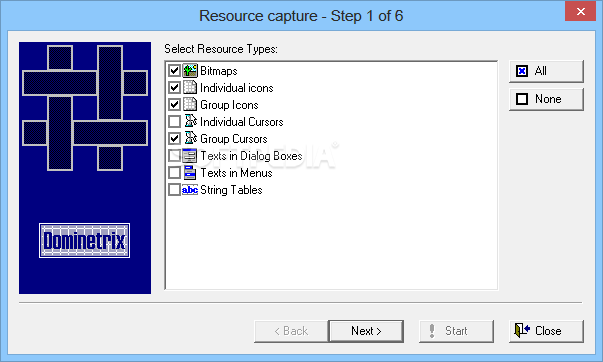The width and height of the screenshot is (603, 362).
Task: Select the 'Individual icons' list label
Action: (x=237, y=88)
